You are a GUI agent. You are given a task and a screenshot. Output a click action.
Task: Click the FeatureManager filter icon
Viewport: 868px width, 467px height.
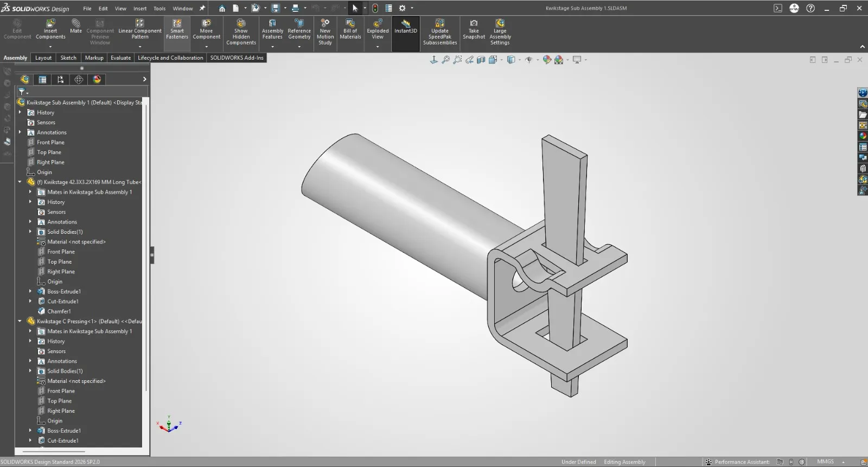point(22,92)
